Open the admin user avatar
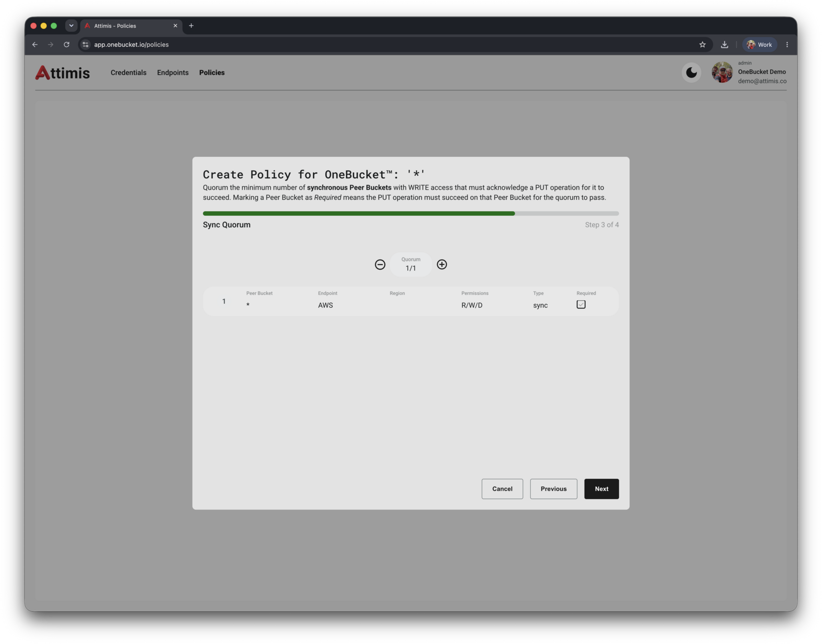This screenshot has height=644, width=822. point(722,72)
